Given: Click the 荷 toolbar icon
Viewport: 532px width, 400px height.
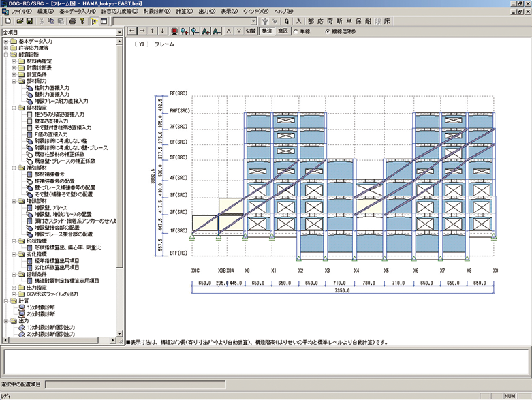Looking at the screenshot, I should [330, 21].
